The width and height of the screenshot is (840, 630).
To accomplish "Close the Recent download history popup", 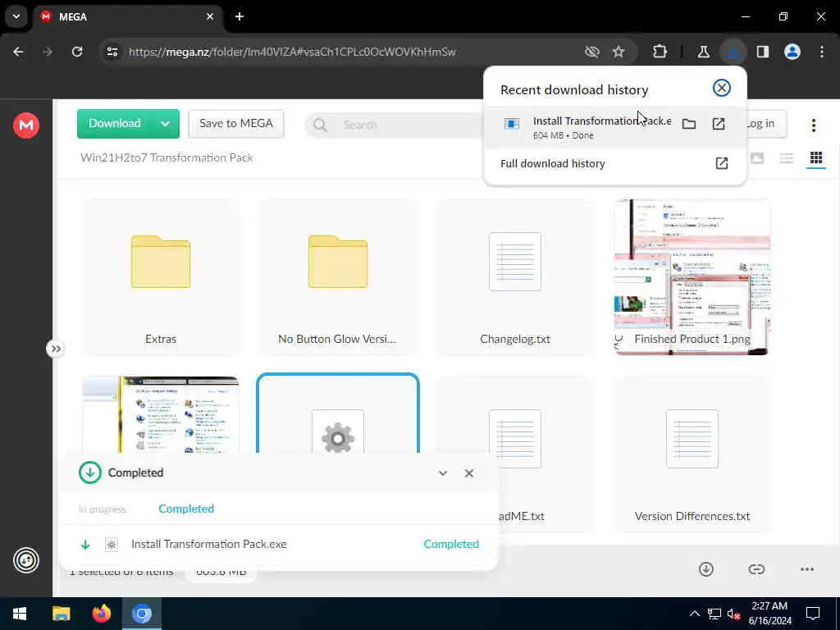I will pos(722,88).
